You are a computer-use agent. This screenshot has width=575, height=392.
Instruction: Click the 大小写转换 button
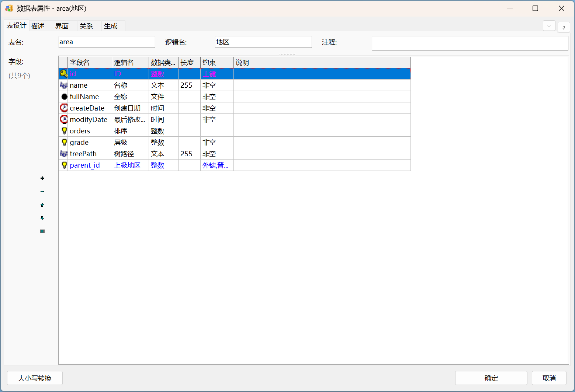click(35, 378)
